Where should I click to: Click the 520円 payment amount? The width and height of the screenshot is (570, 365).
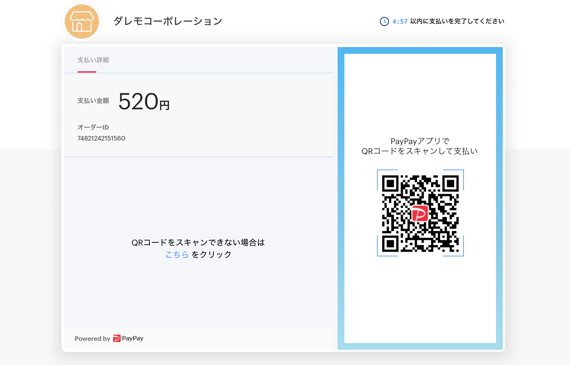click(x=144, y=101)
